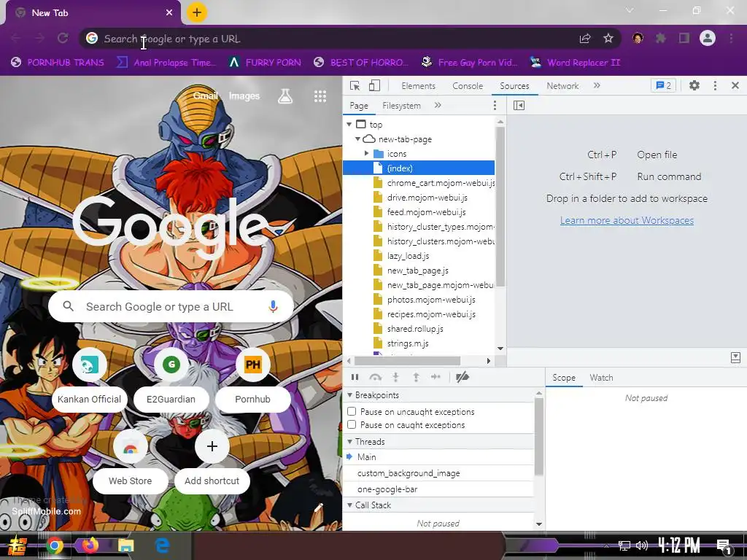Click the taskbar volume icon
This screenshot has height=560, width=747.
tap(642, 545)
